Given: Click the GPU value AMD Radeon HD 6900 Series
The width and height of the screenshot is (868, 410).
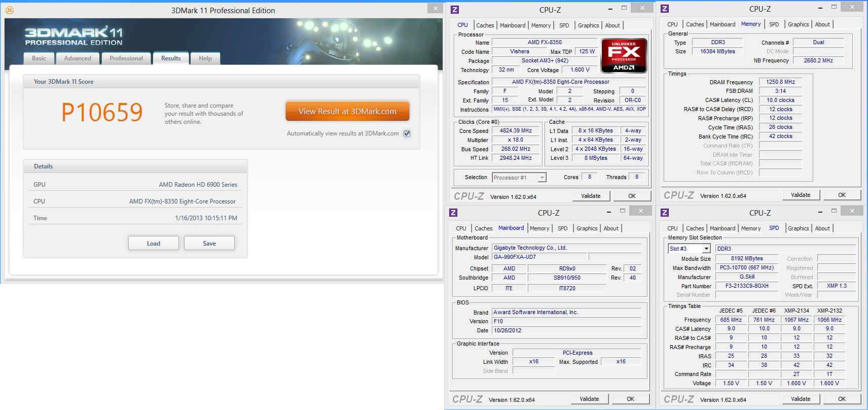Looking at the screenshot, I should coord(198,185).
